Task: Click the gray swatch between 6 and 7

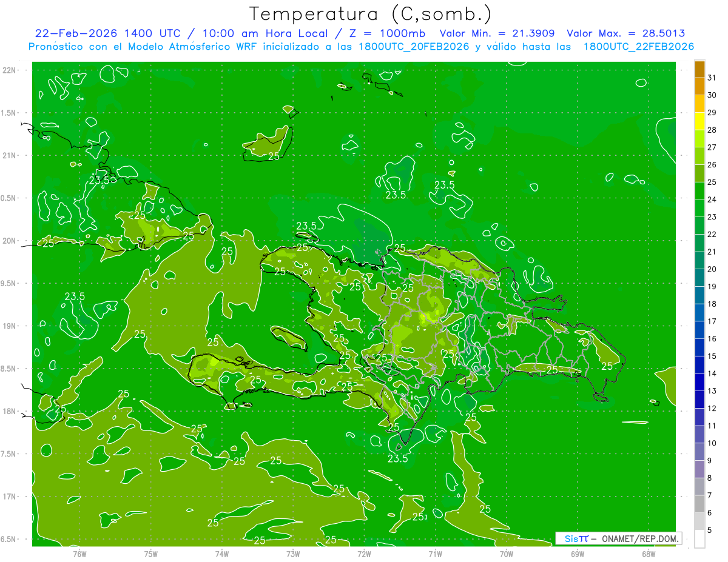Action: pyautogui.click(x=699, y=504)
